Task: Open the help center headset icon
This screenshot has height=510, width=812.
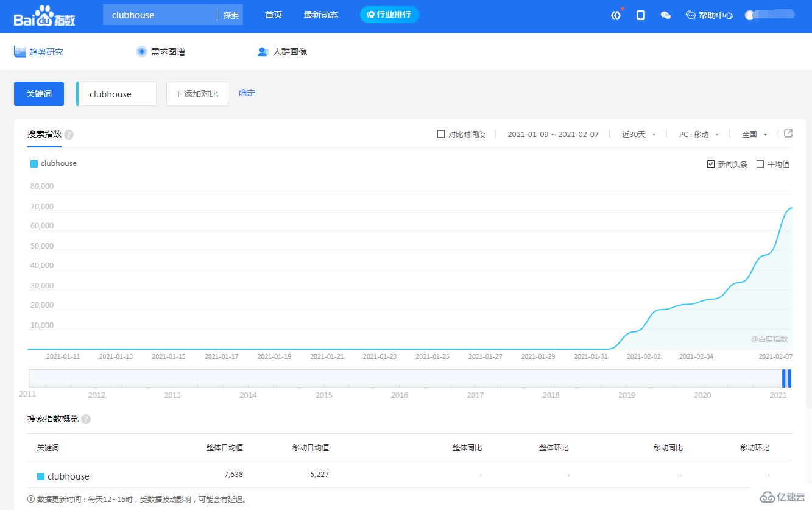Action: click(x=691, y=15)
